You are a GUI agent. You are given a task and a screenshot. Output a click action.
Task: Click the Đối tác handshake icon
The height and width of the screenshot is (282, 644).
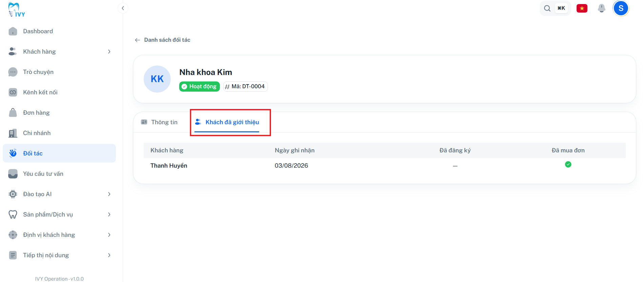(13, 153)
